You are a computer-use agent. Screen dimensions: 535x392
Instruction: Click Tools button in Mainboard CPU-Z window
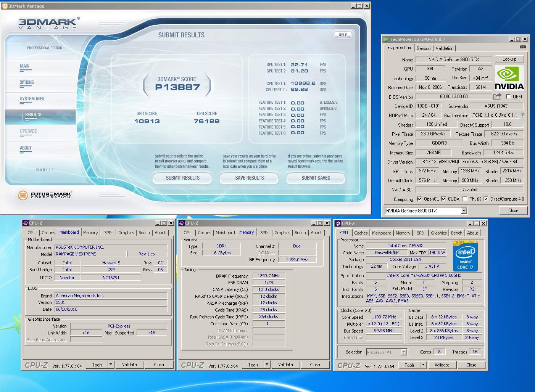[97, 365]
